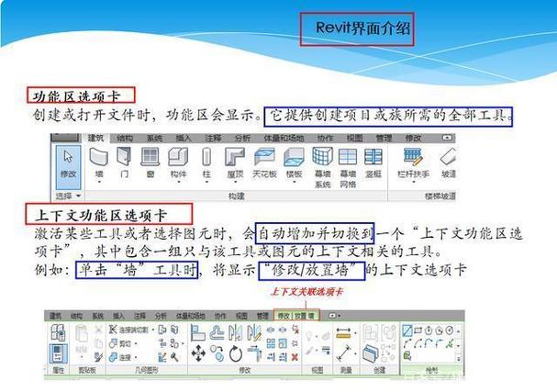Viewport: 557px width, 392px height.
Task: Click the 几何图形 panel title
Action: (x=146, y=370)
